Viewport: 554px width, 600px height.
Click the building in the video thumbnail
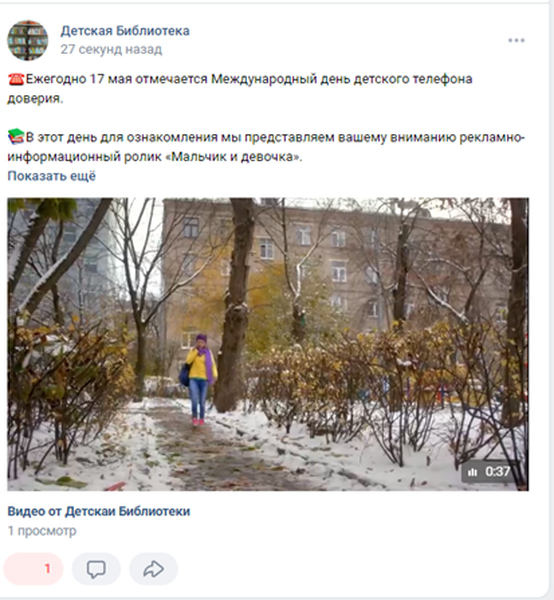click(337, 268)
